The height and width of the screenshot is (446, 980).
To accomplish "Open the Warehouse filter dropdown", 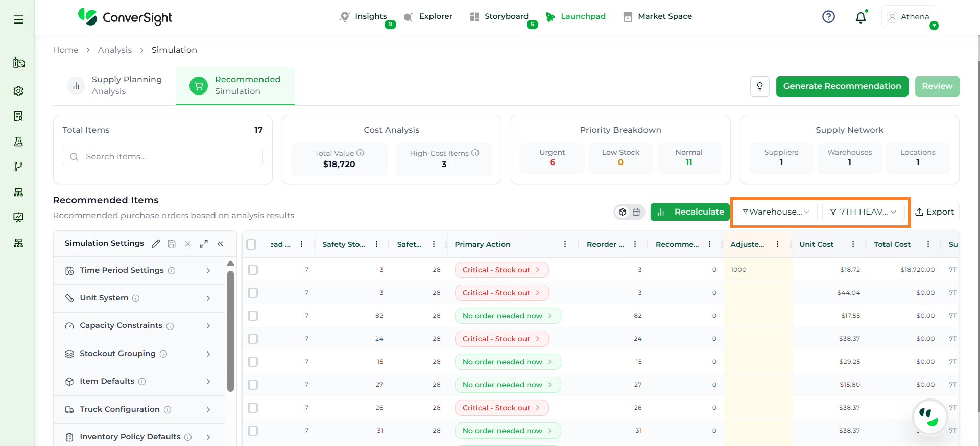I will coord(775,212).
